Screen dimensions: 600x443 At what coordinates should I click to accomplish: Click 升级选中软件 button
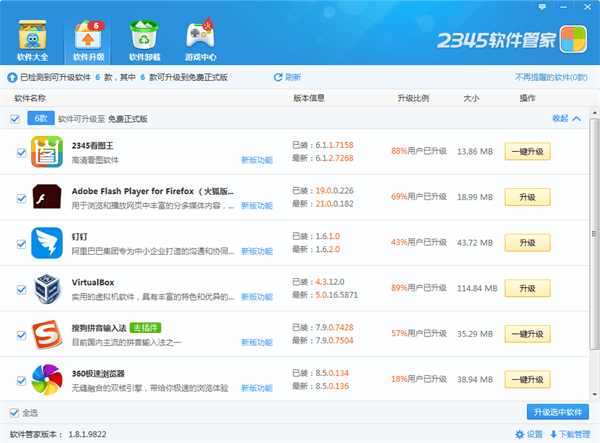point(558,412)
